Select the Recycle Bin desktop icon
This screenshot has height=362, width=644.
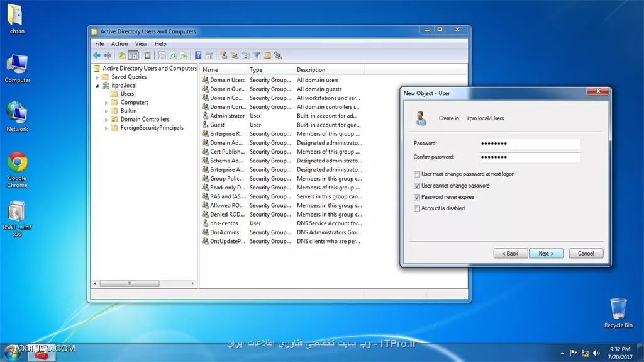[618, 313]
